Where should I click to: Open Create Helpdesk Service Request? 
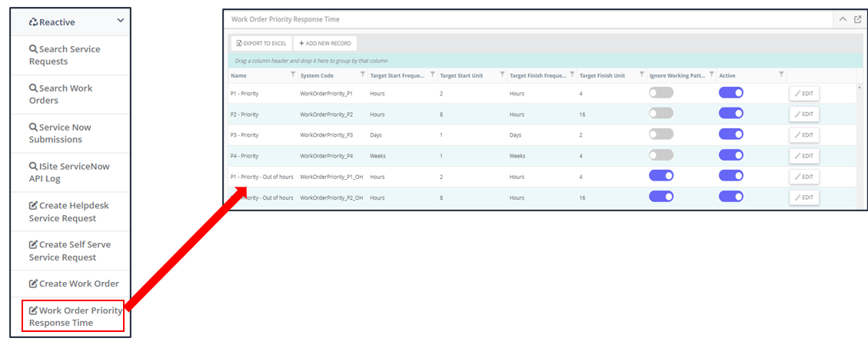point(70,212)
